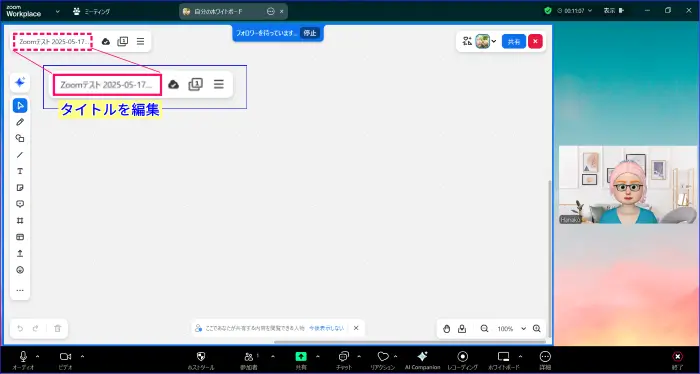Image resolution: width=700 pixels, height=374 pixels.
Task: Add a sticky note
Action: coord(20,188)
